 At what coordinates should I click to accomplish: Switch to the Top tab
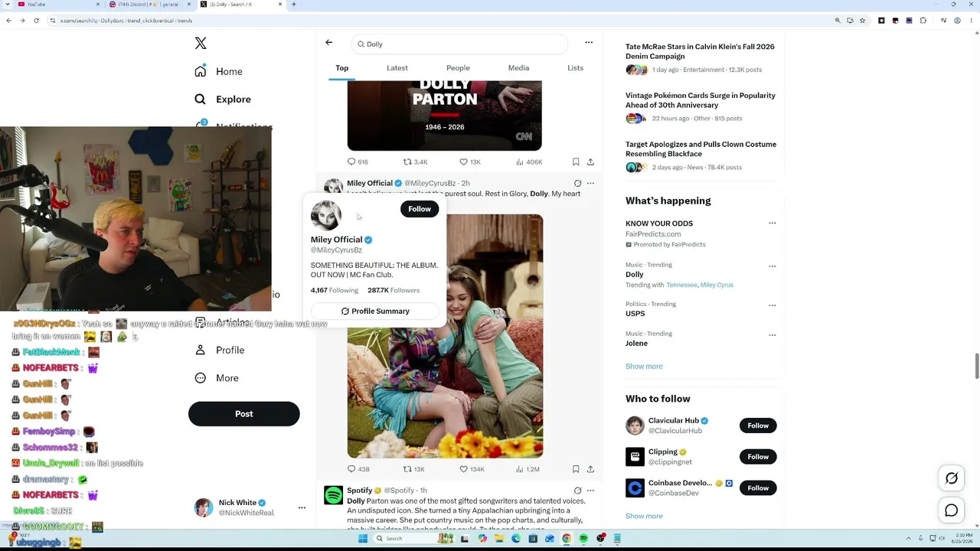(x=342, y=68)
